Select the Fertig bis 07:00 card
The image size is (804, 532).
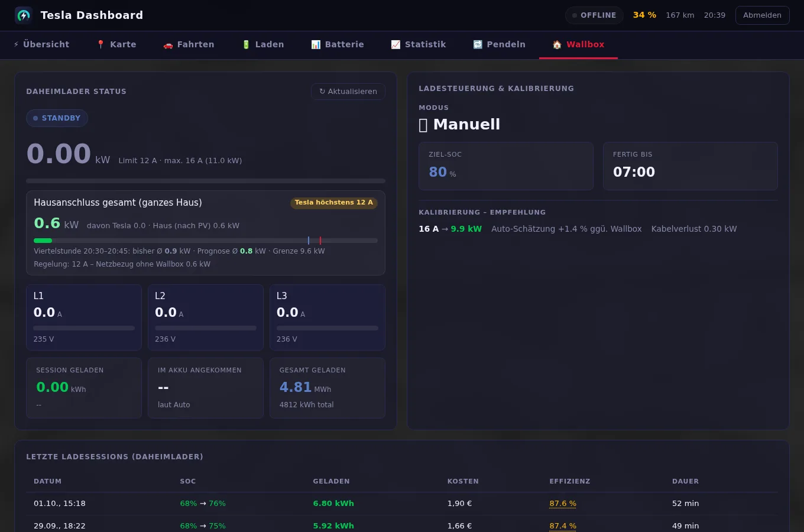click(x=690, y=166)
